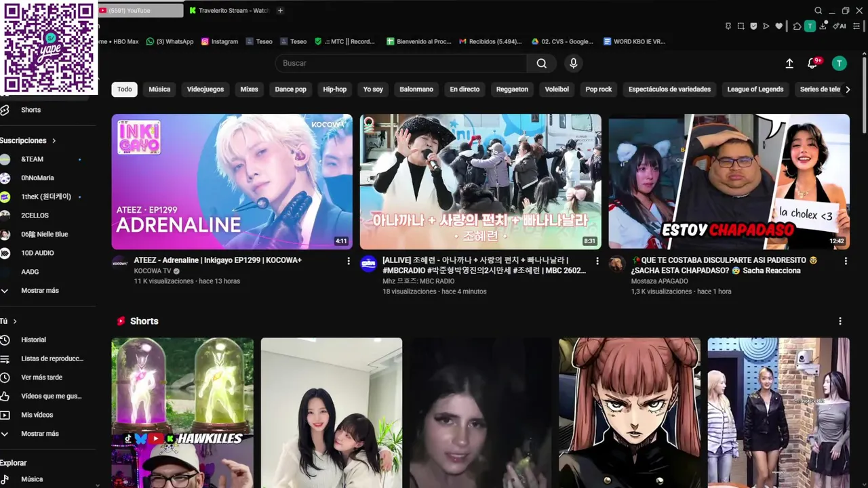Viewport: 868px width, 488px height.
Task: Play the ESTOY CHAPADASO thumbnail
Action: point(729,182)
